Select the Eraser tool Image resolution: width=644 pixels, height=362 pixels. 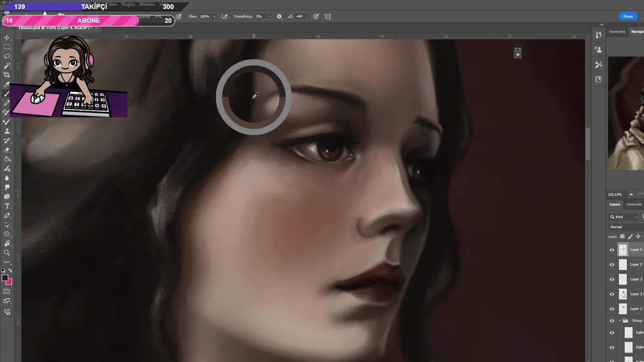7,150
